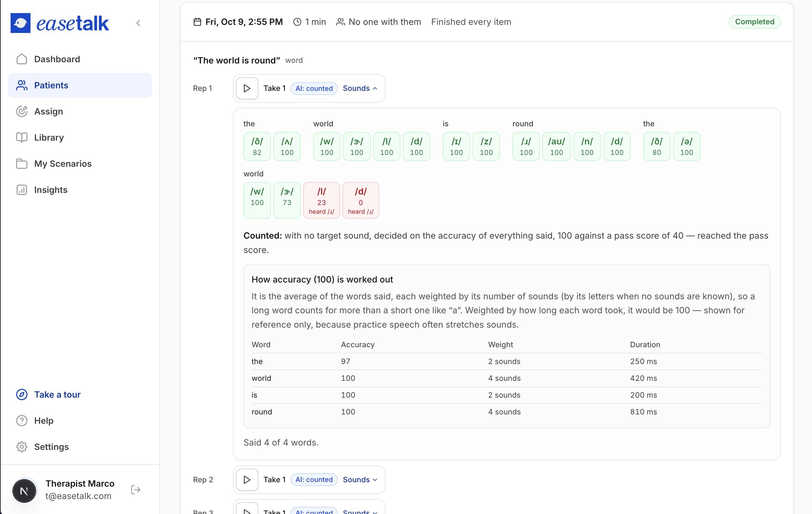Click the Rep 2 AI: counted badge
The image size is (812, 514).
314,480
